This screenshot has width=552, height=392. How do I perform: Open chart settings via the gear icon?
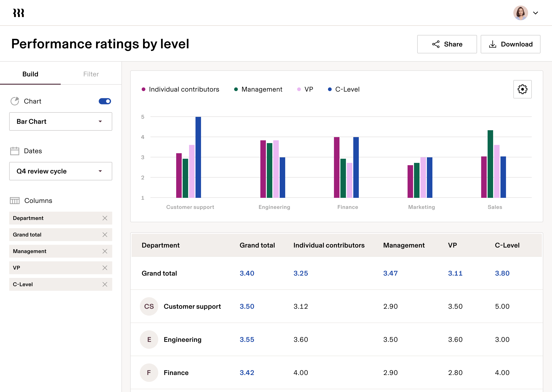(x=523, y=89)
